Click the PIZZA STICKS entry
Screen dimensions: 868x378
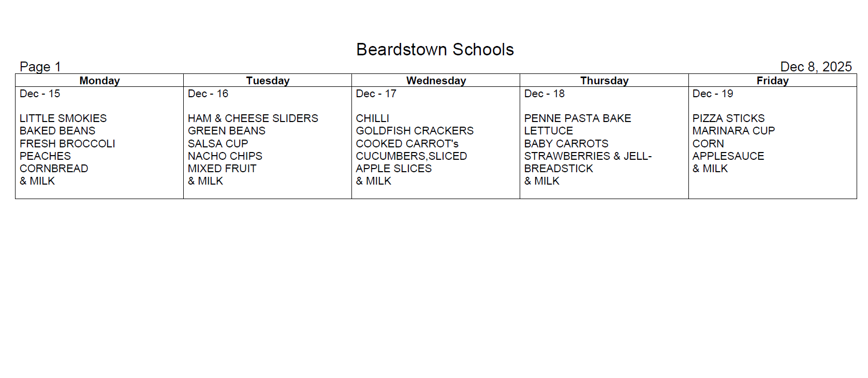point(728,118)
